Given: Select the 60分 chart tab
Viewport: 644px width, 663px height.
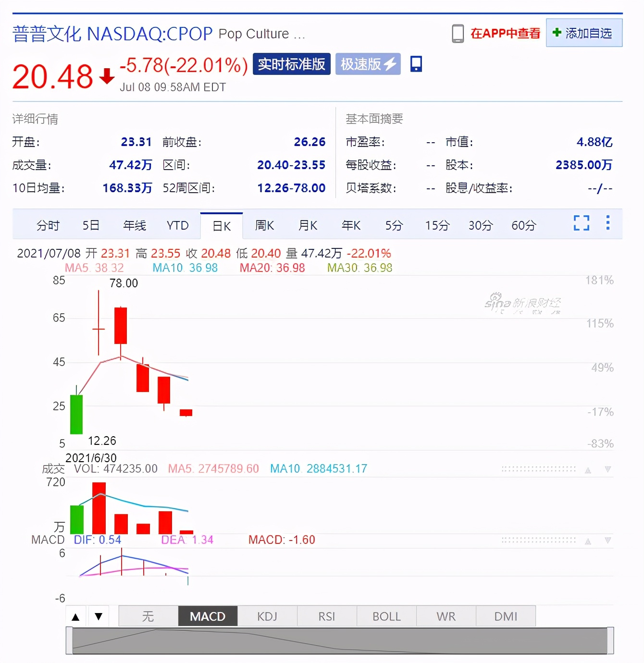Looking at the screenshot, I should (x=524, y=225).
